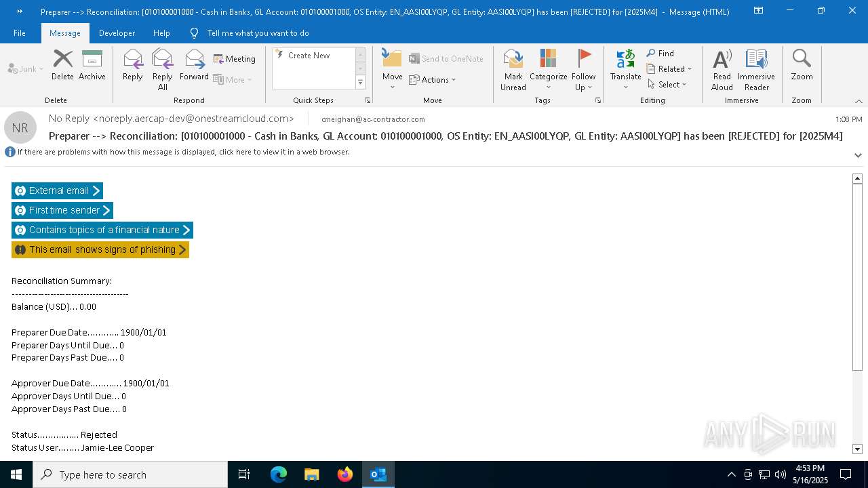The width and height of the screenshot is (868, 488).
Task: Set a Follow Up flag
Action: tap(583, 70)
